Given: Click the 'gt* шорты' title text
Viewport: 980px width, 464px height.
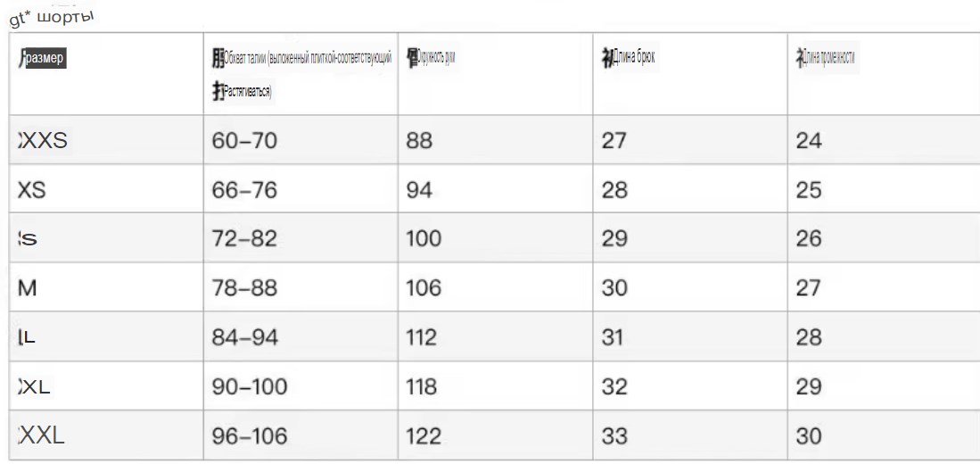Looking at the screenshot, I should click(51, 18).
